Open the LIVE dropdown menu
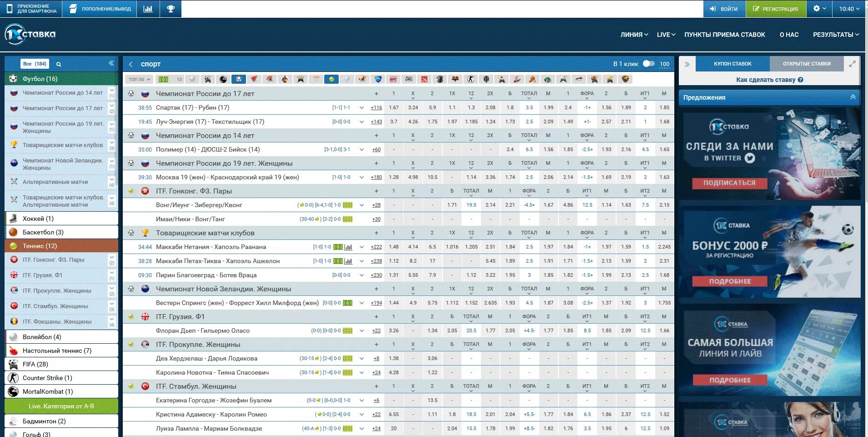This screenshot has height=437, width=868. pyautogui.click(x=666, y=35)
